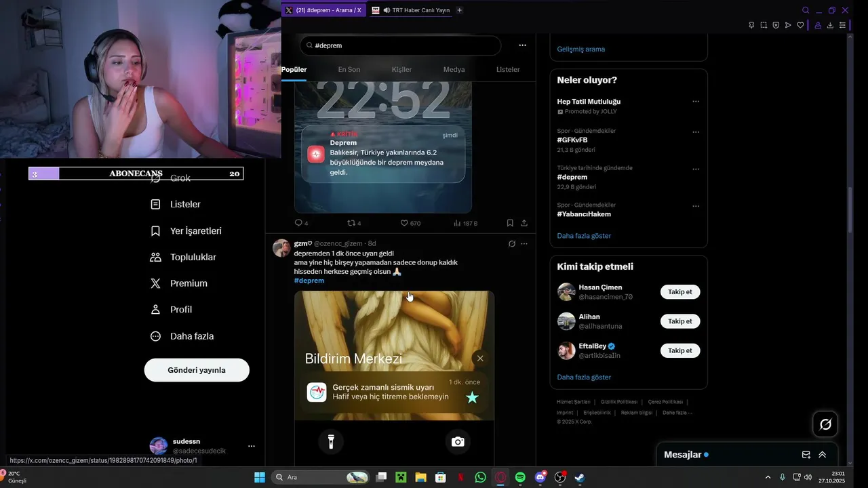
Task: Open options for Hep Tatil Mutluluğu trend
Action: 696,102
